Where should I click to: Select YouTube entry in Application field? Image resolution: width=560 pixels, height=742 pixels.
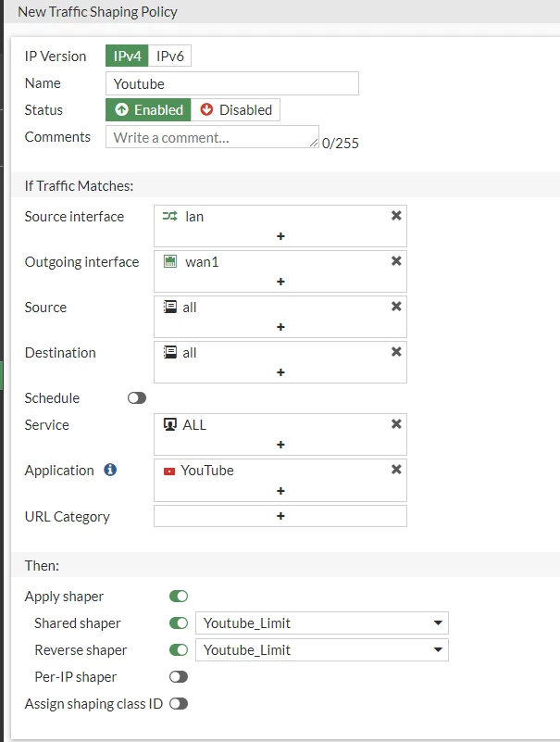[x=207, y=471]
